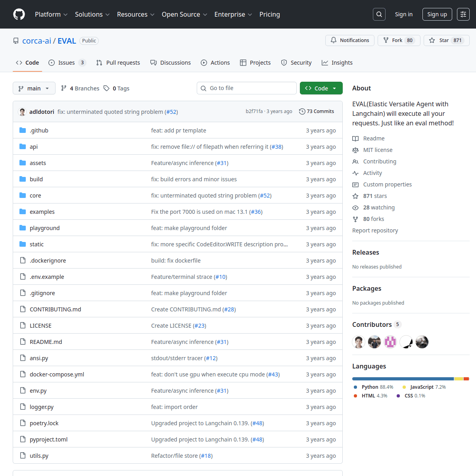Focus the Go to file field
The width and height of the screenshot is (476, 476).
[247, 88]
